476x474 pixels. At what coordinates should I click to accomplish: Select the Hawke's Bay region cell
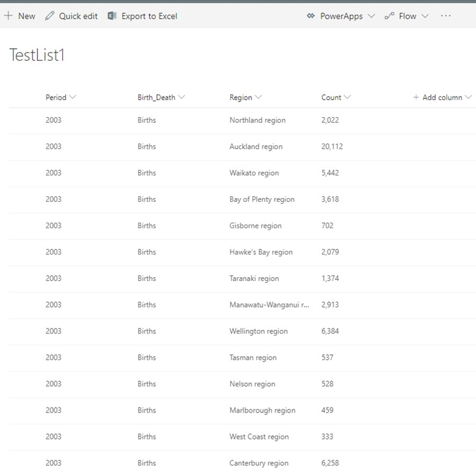pyautogui.click(x=261, y=252)
